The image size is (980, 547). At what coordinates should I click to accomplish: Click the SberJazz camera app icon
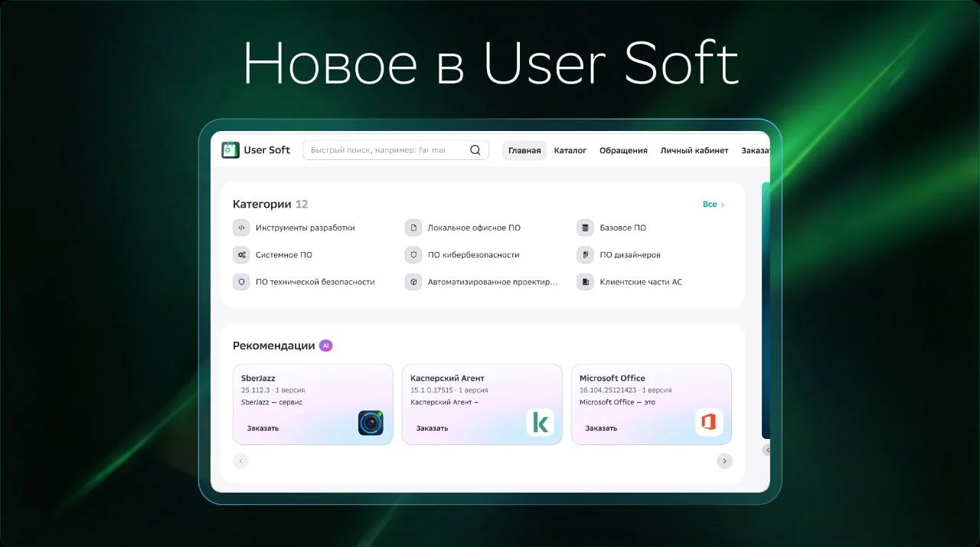click(x=371, y=423)
